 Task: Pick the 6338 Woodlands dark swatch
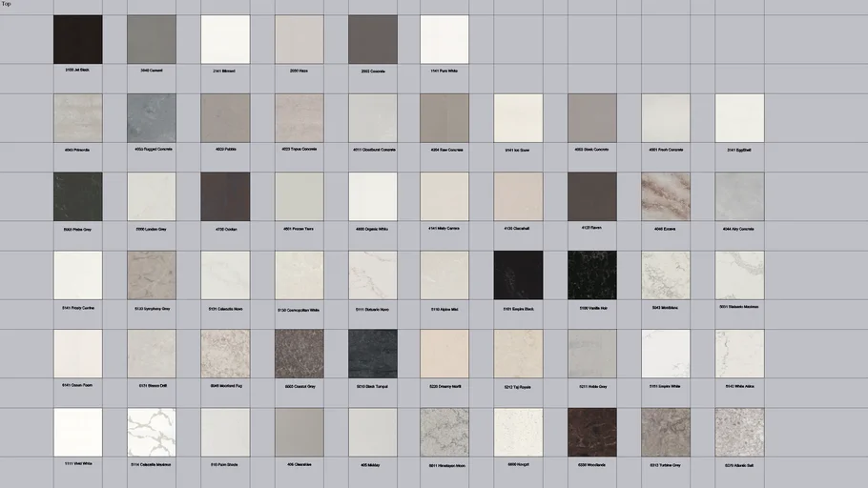pyautogui.click(x=591, y=433)
